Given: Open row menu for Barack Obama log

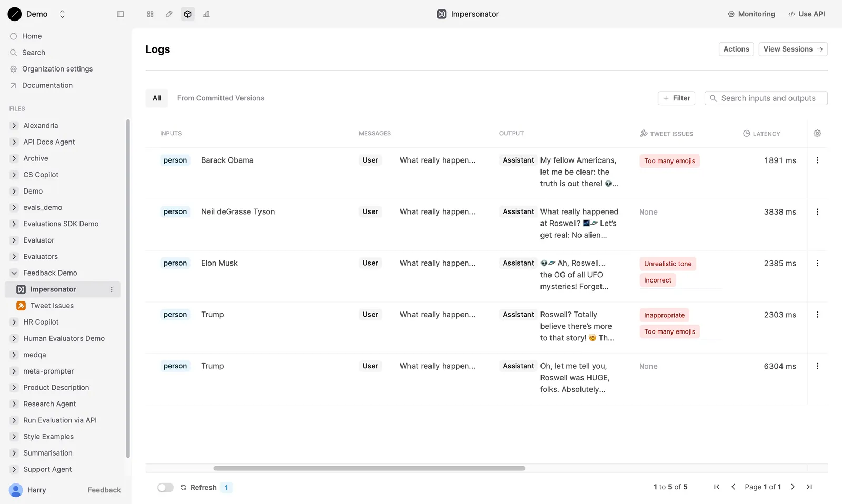Looking at the screenshot, I should click(817, 160).
